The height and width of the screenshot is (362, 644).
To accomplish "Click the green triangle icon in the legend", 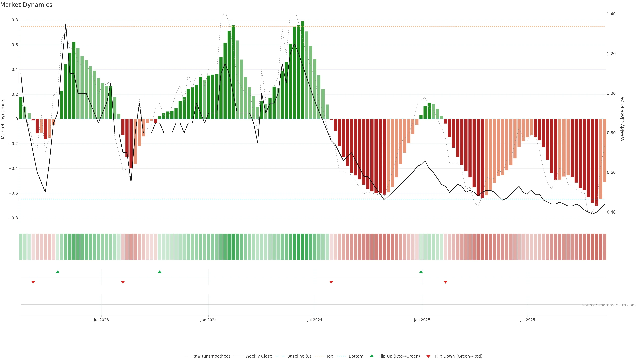I will point(372,356).
